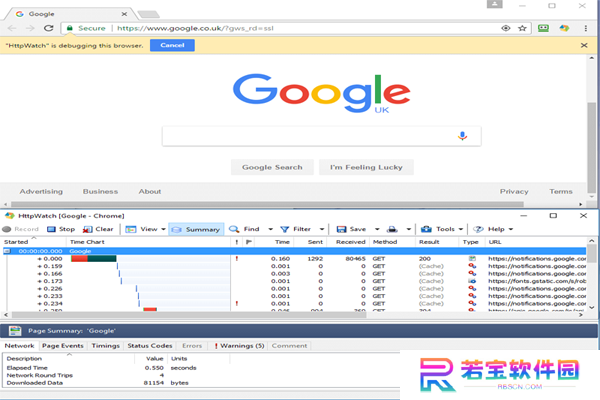Viewport: 600px width, 400px height.
Task: Stop recording in HttpWatch
Action: [61, 229]
